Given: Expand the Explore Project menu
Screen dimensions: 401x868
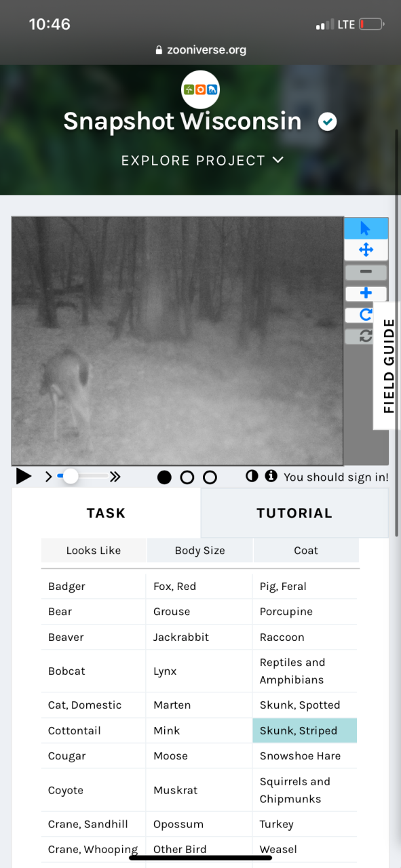Looking at the screenshot, I should [x=202, y=161].
